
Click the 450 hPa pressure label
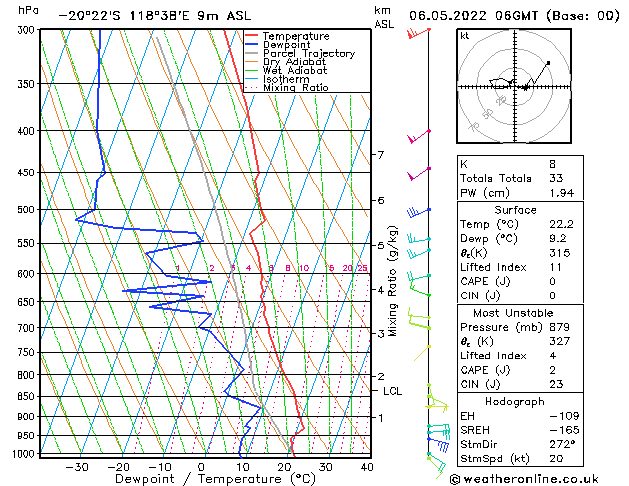[29, 173]
